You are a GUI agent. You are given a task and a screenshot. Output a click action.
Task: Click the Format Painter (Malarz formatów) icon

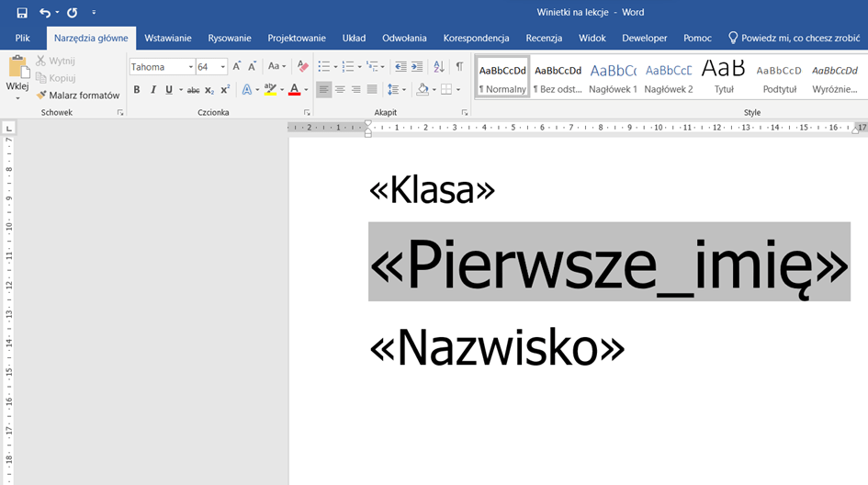[41, 96]
